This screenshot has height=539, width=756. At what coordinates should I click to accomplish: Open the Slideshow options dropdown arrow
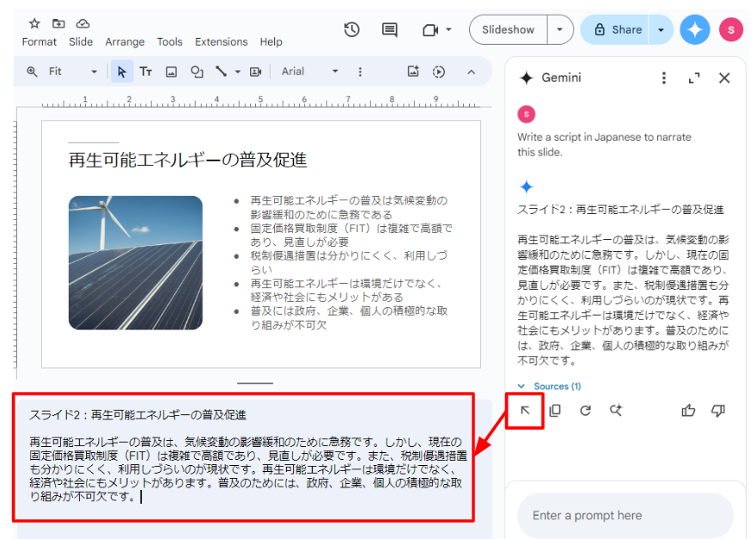560,30
